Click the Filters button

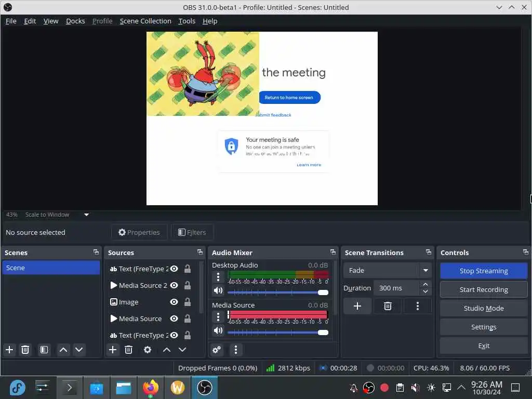[192, 232]
